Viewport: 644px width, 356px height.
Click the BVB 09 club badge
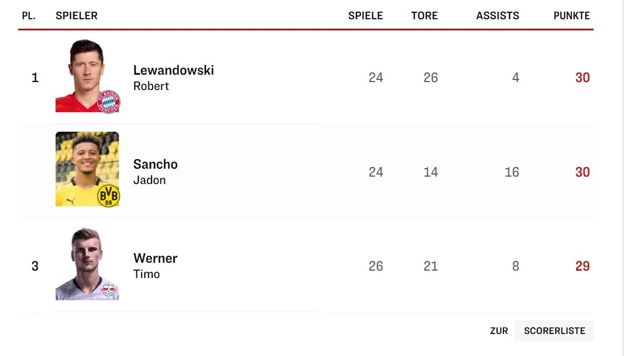pos(109,196)
